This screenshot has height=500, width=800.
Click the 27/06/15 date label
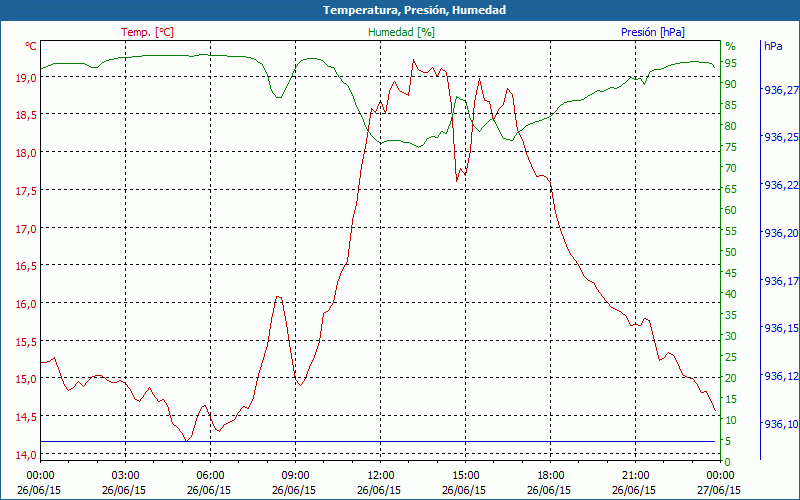[x=718, y=490]
